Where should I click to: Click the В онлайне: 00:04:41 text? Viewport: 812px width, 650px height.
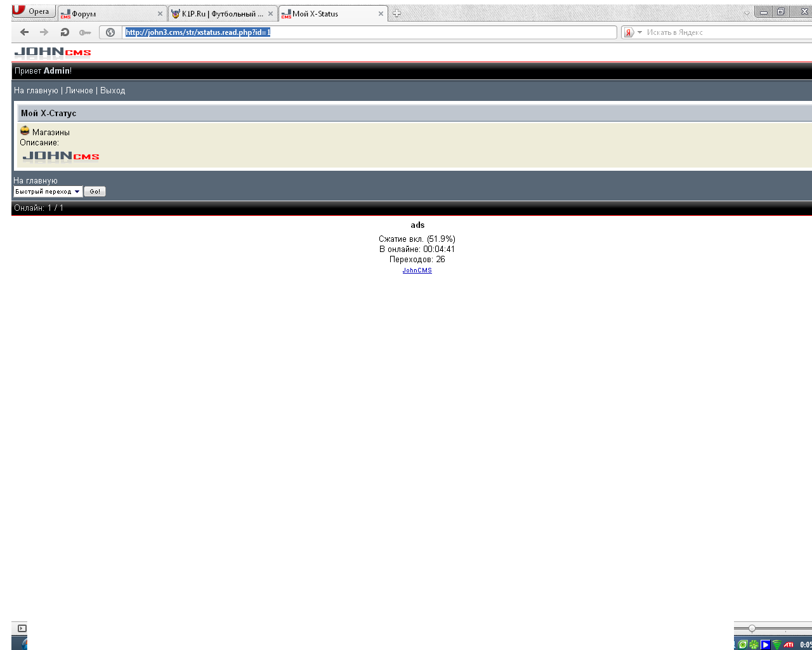(x=417, y=249)
